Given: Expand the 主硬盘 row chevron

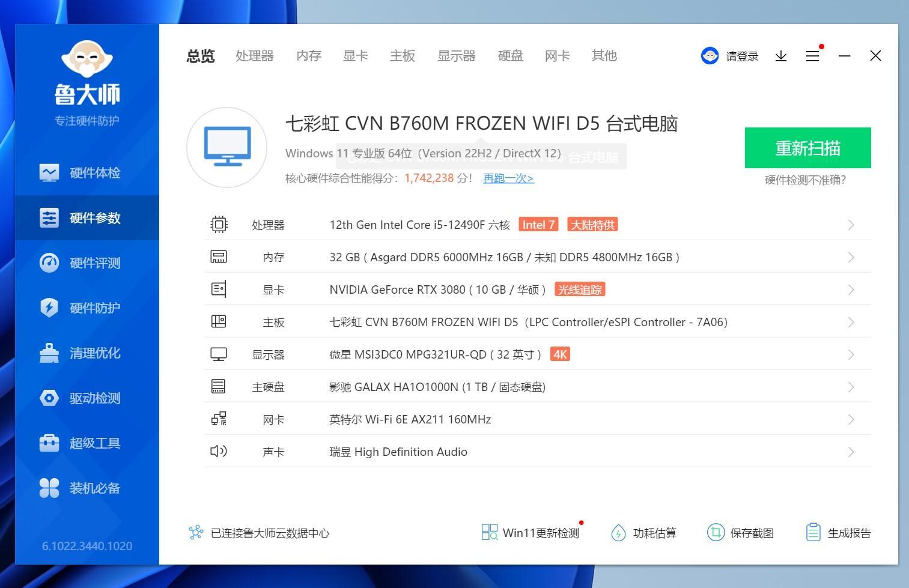Looking at the screenshot, I should point(851,387).
